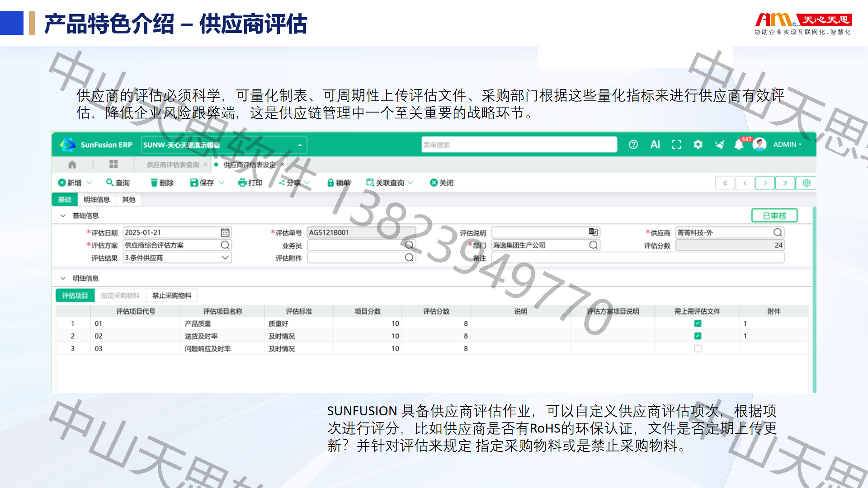Click the lookup icon in 评估方案 field

(225, 245)
